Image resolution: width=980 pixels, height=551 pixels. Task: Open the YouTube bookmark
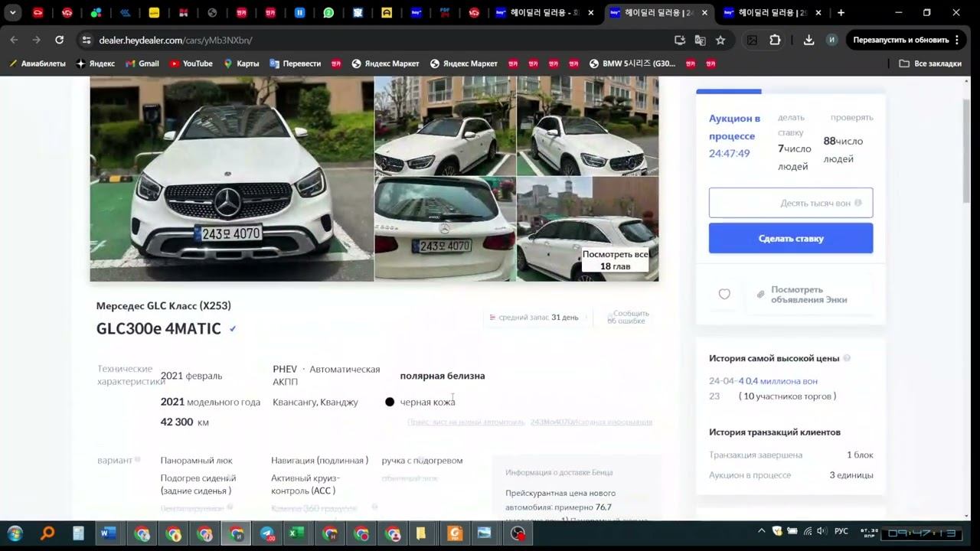191,64
